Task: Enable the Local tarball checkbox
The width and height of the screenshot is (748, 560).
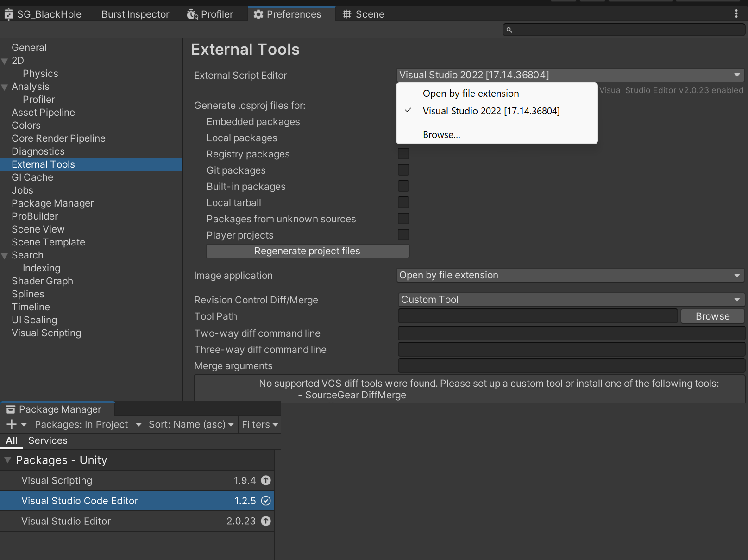Action: point(403,202)
